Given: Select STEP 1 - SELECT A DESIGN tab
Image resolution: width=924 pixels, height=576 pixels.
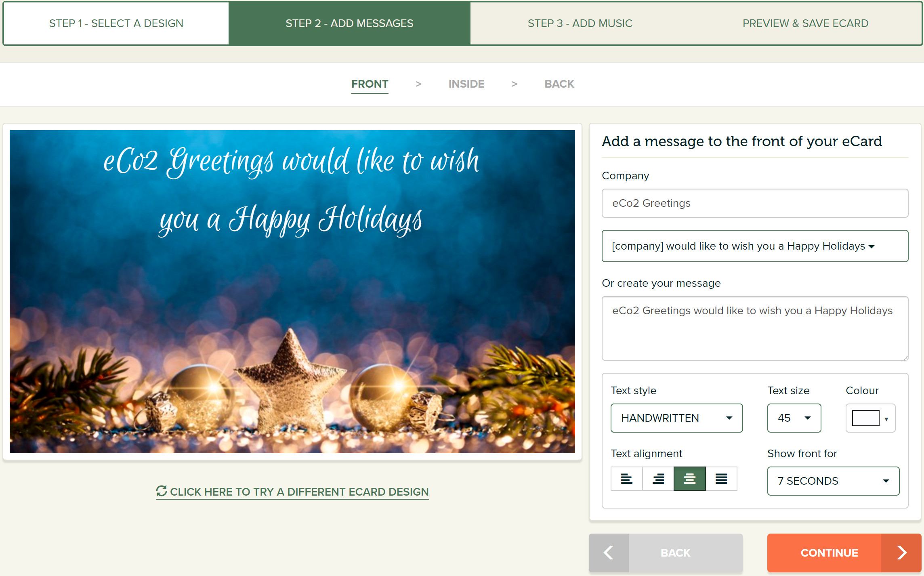Looking at the screenshot, I should [x=116, y=23].
